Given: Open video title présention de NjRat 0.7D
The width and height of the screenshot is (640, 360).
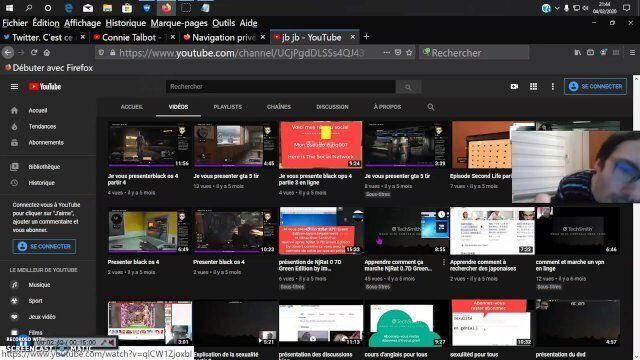Looking at the screenshot, I should click(310, 265).
